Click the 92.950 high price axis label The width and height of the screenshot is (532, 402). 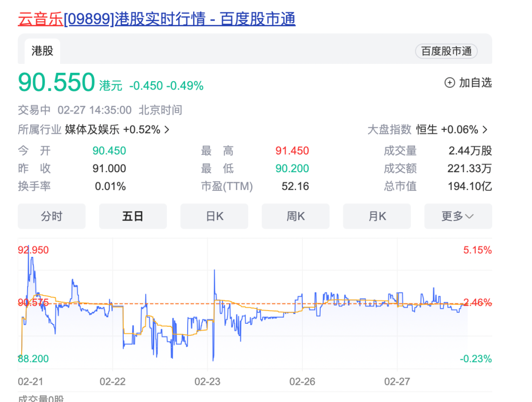(x=33, y=250)
